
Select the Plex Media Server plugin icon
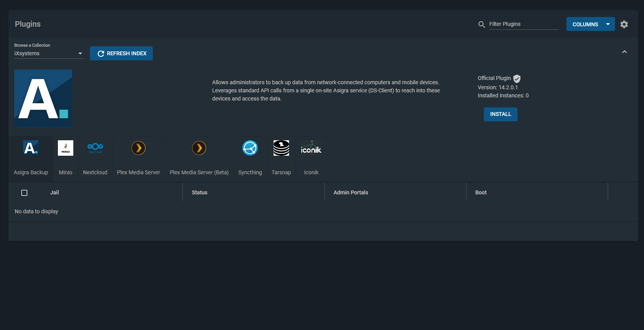tap(139, 148)
